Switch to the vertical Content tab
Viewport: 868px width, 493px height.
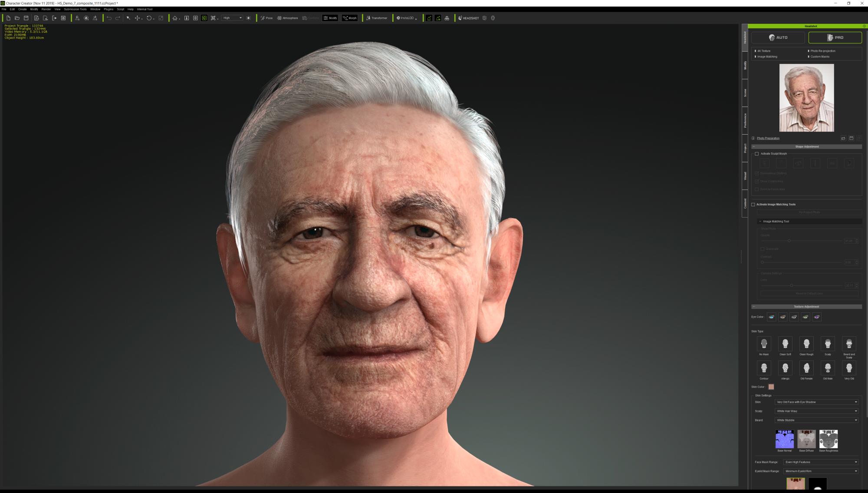pyautogui.click(x=745, y=203)
